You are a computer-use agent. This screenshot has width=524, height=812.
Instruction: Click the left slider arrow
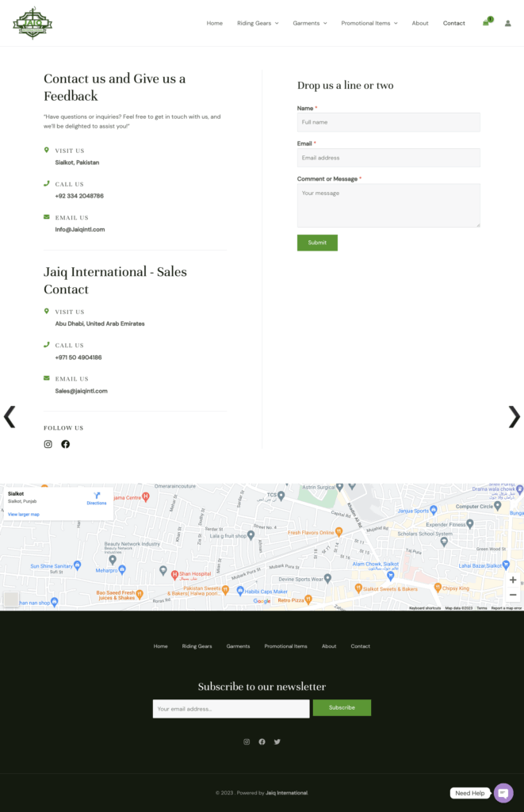[x=10, y=416]
